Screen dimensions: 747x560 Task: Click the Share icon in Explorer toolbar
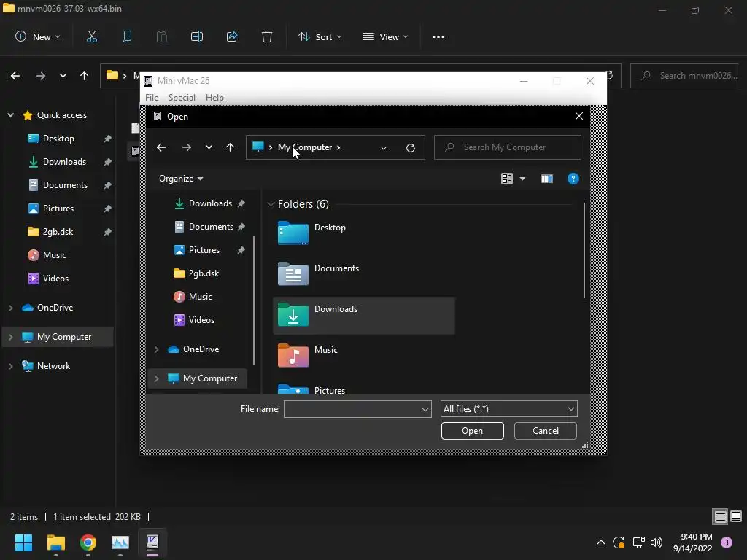point(232,36)
